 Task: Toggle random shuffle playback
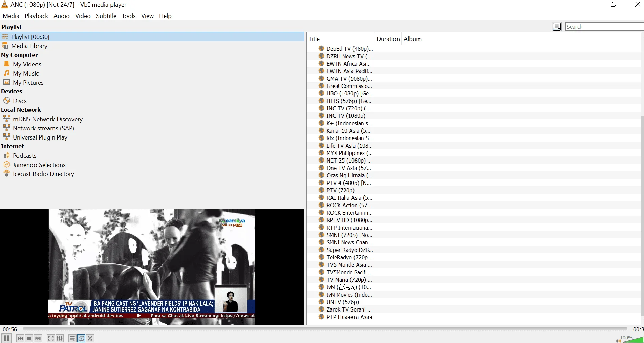tap(90, 338)
